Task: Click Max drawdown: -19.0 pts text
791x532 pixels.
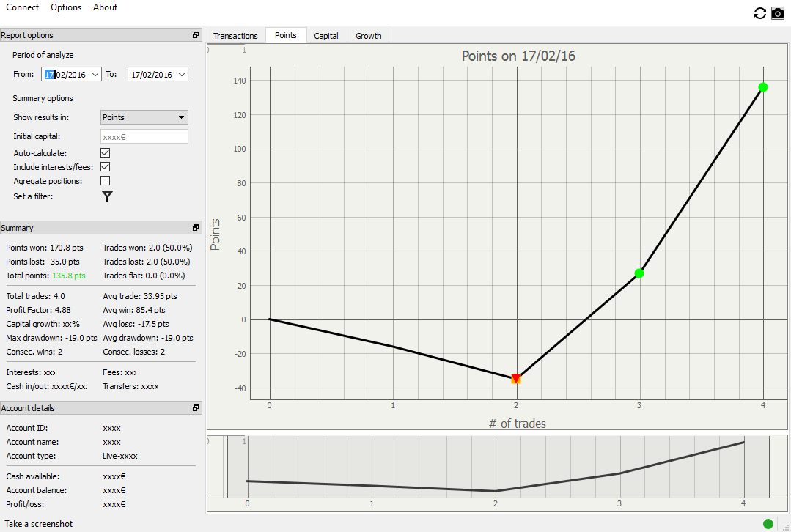Action: tap(51, 337)
